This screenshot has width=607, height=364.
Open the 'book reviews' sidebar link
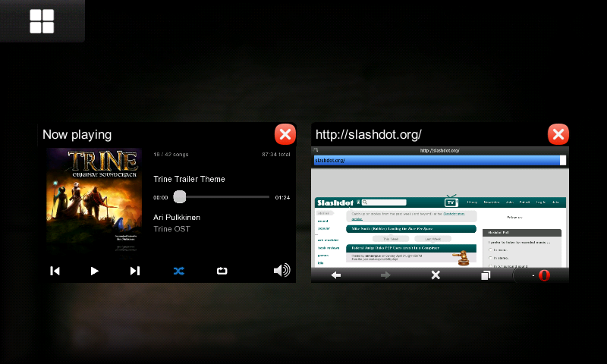(329, 248)
